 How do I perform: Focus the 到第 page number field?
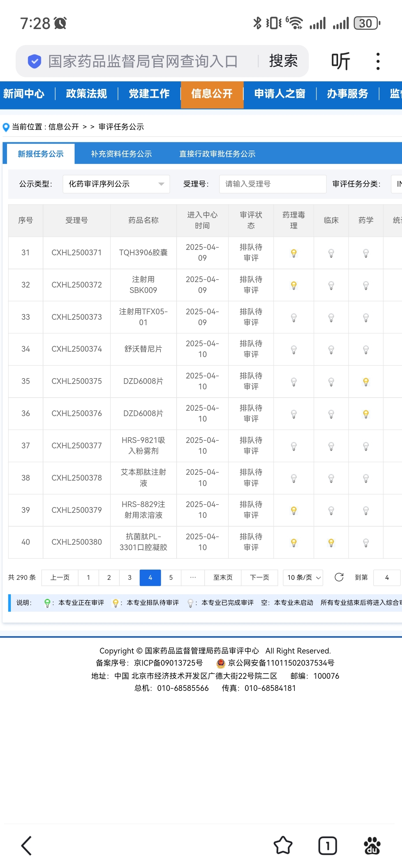coord(387,578)
